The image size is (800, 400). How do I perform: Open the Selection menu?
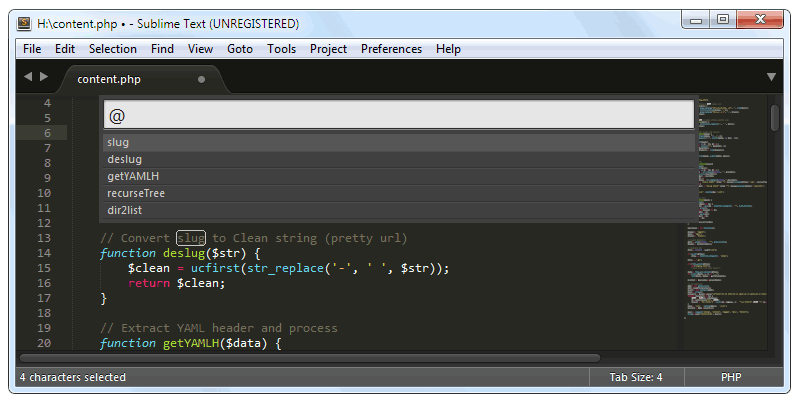pyautogui.click(x=113, y=49)
